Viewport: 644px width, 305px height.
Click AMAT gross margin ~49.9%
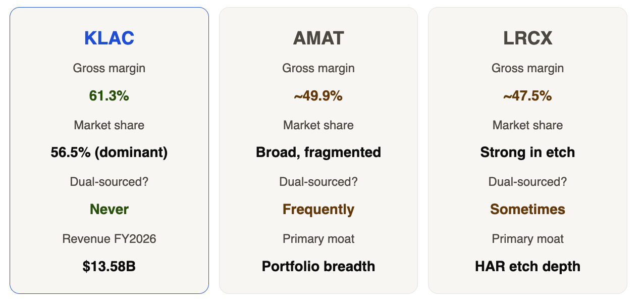(318, 96)
